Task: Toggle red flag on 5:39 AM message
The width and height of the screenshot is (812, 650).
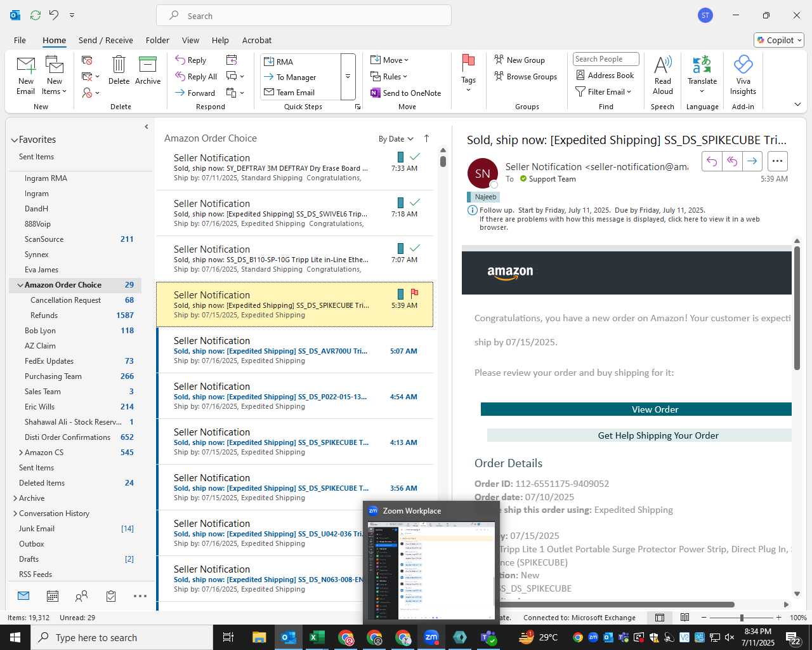Action: click(415, 293)
